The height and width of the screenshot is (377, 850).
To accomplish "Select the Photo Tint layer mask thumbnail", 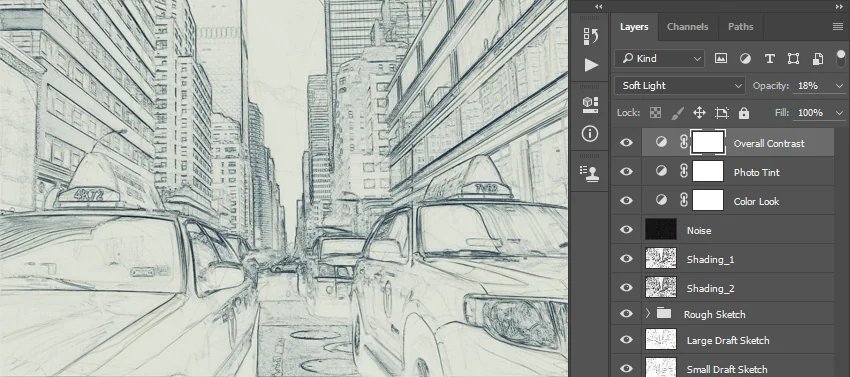I will 708,171.
